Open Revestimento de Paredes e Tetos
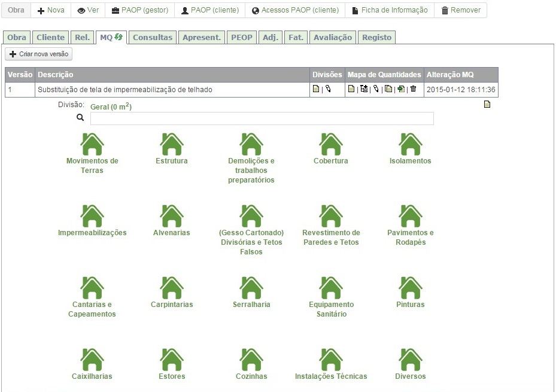The height and width of the screenshot is (392, 556). (x=331, y=226)
